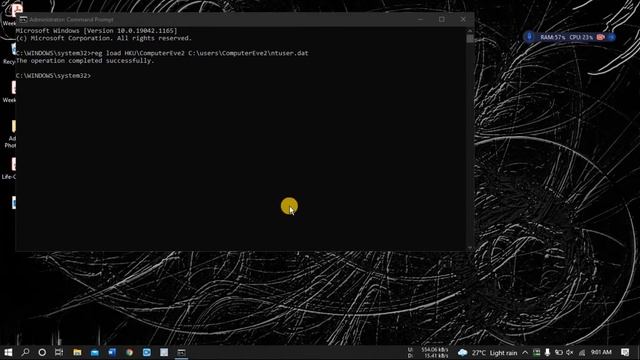Close the Command Prompt window
Image resolution: width=640 pixels, height=360 pixels.
pyautogui.click(x=463, y=19)
